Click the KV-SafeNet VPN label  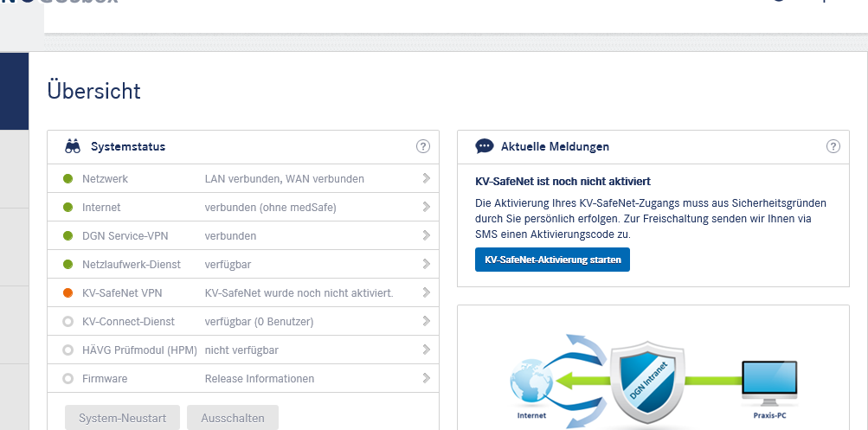point(122,293)
